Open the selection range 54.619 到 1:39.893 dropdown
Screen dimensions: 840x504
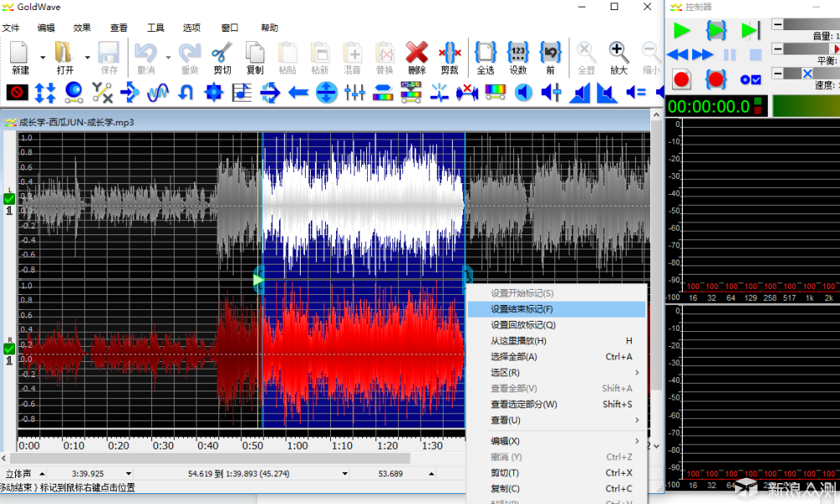pyautogui.click(x=345, y=474)
